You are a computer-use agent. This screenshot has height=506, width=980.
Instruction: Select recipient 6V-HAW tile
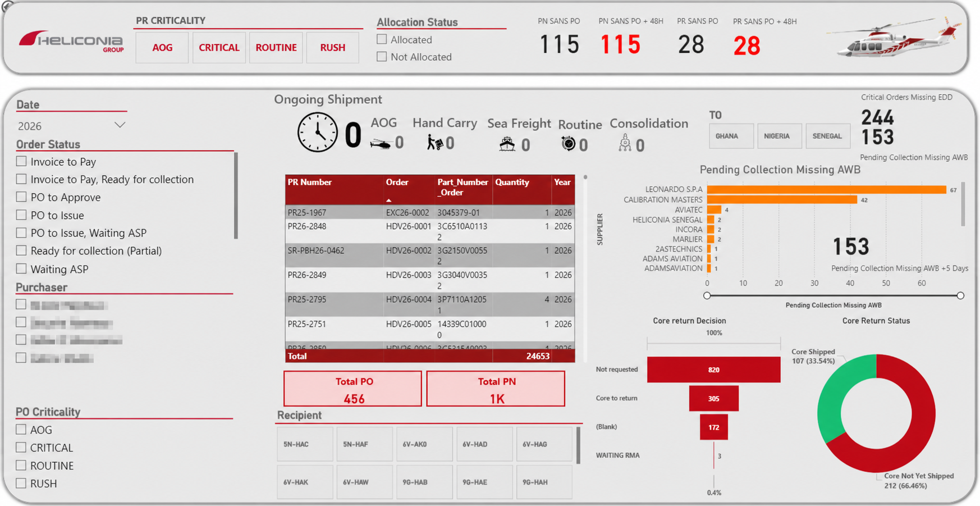[x=364, y=482]
